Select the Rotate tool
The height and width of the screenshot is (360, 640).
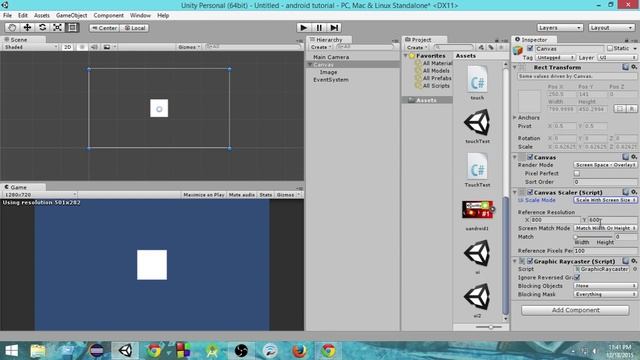42,28
